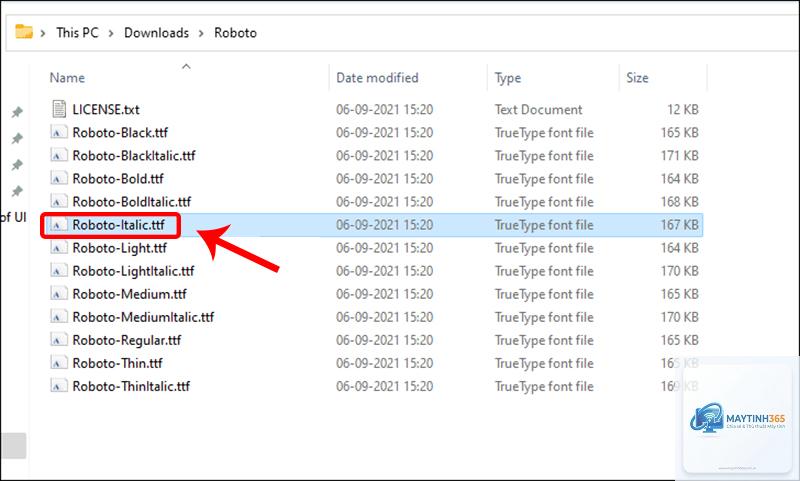Select the Roboto-Light.ttf file name
Viewport: 800px width, 481px height.
(119, 248)
